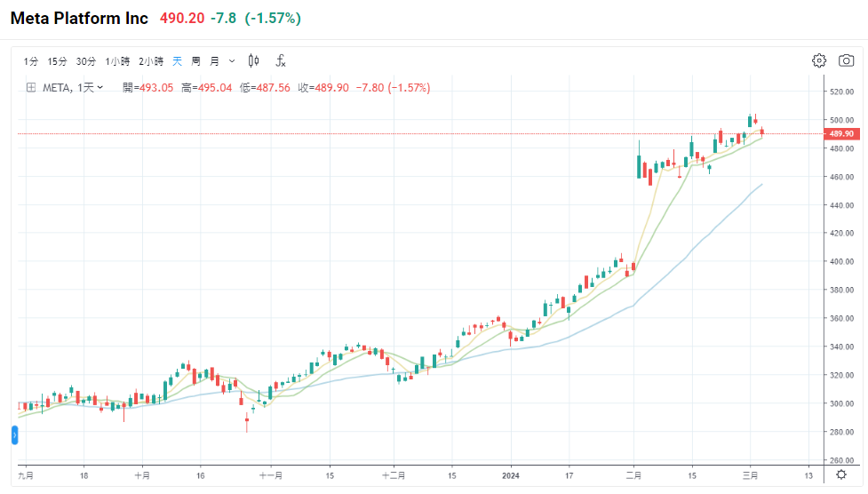This screenshot has width=868, height=494.
Task: Expand the blue side panel arrow handle
Action: click(x=14, y=434)
